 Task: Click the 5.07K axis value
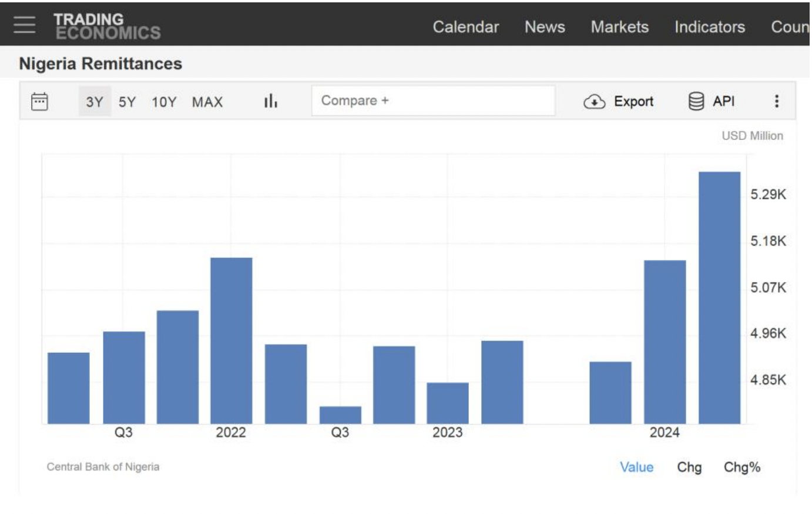[x=768, y=288]
